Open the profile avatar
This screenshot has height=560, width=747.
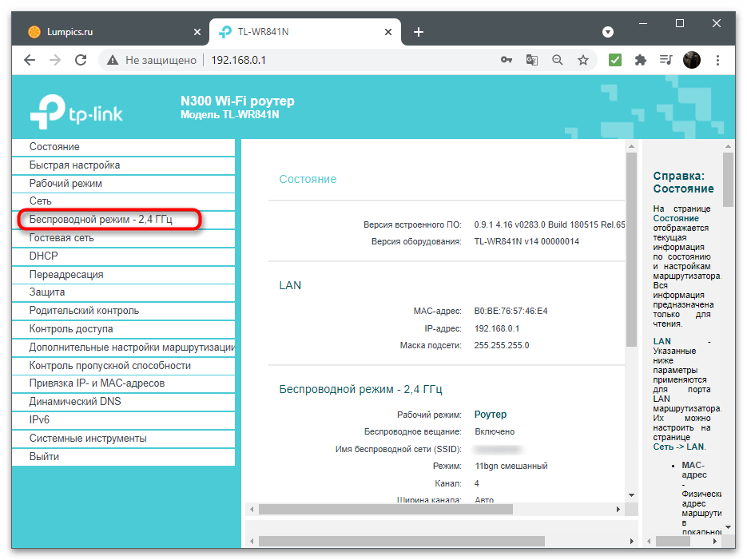tap(692, 60)
